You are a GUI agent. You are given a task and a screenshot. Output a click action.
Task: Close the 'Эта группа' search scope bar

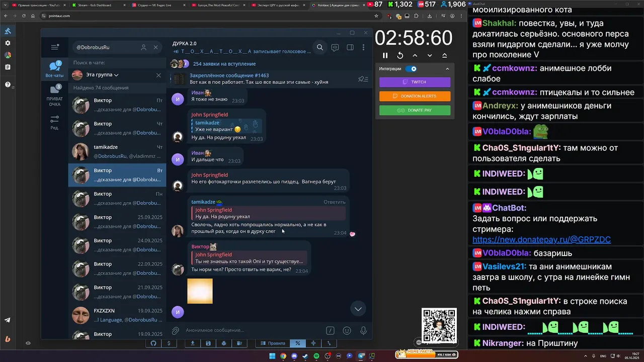pyautogui.click(x=158, y=75)
